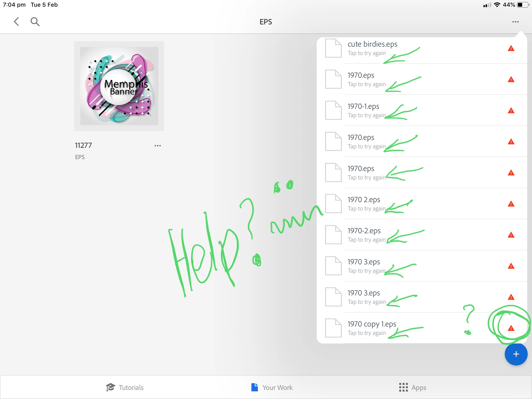The image size is (532, 399).
Task: Switch to Your Work tab
Action: [272, 387]
